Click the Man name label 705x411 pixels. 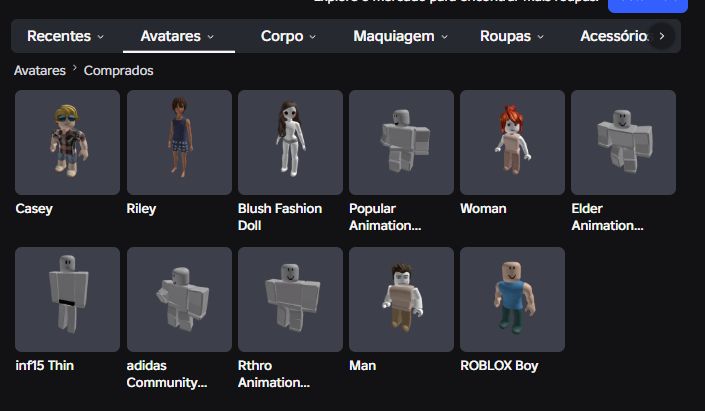click(362, 365)
